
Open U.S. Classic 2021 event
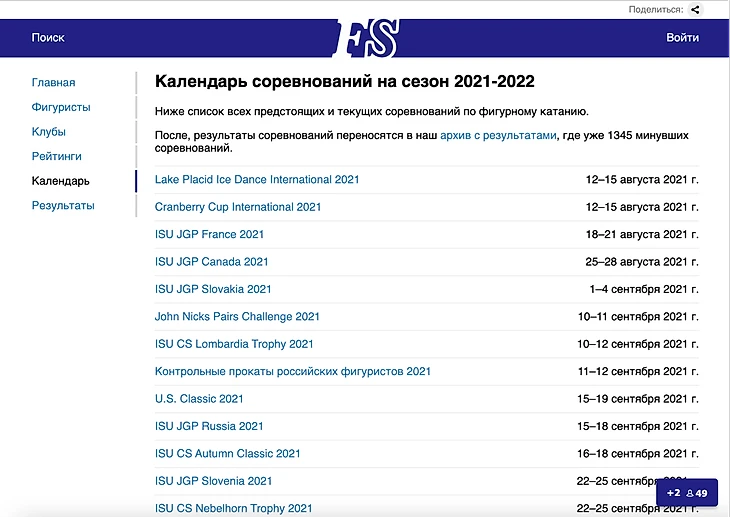tap(199, 399)
